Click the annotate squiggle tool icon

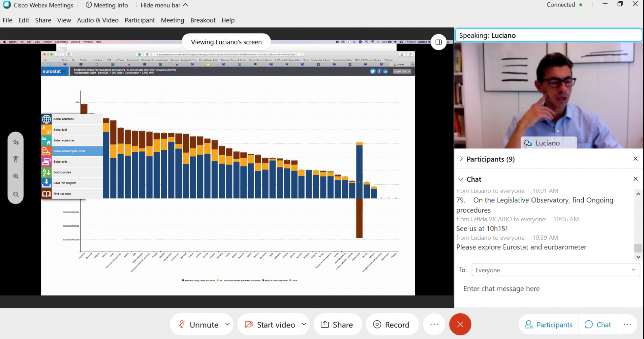click(16, 142)
